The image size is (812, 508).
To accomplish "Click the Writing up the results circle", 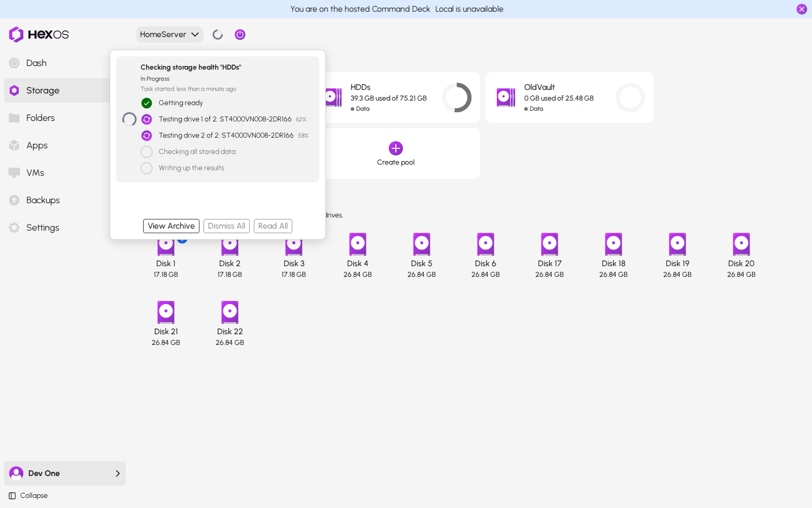I will point(147,168).
